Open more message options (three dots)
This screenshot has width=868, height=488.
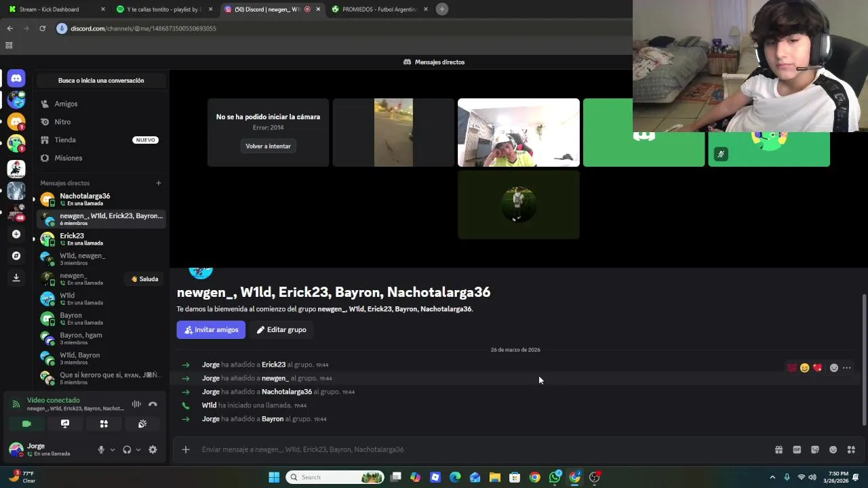pyautogui.click(x=847, y=368)
